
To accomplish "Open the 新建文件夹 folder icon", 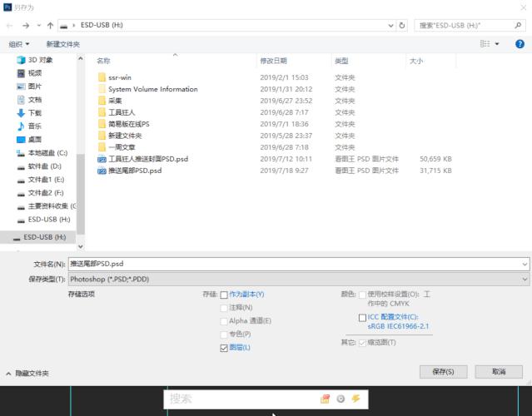I will click(x=102, y=136).
